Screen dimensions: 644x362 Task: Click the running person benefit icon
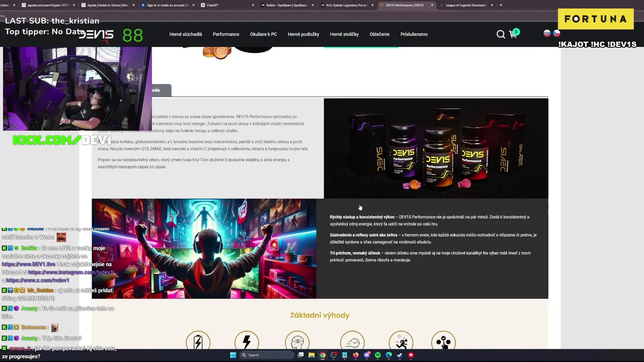[401, 342]
